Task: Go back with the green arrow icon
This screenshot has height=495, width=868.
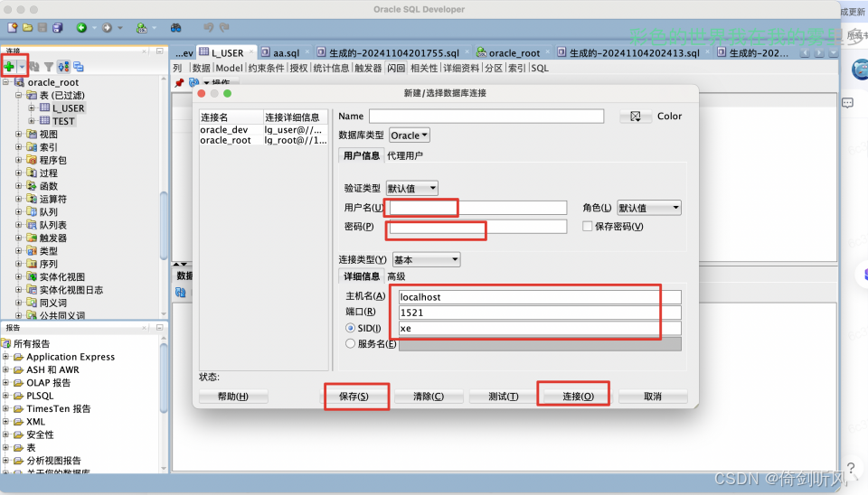Action: [x=82, y=28]
